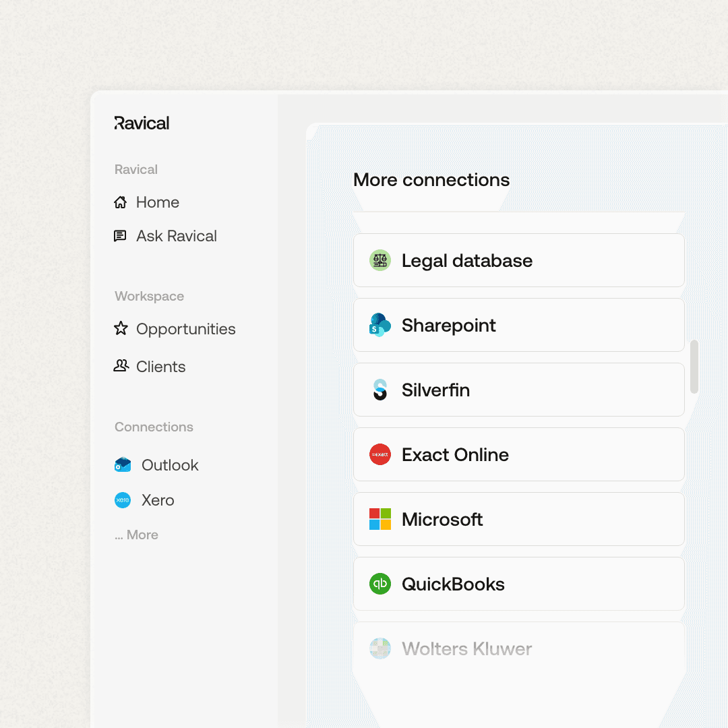Screen dimensions: 728x728
Task: Select the Xero connection
Action: [x=144, y=500]
